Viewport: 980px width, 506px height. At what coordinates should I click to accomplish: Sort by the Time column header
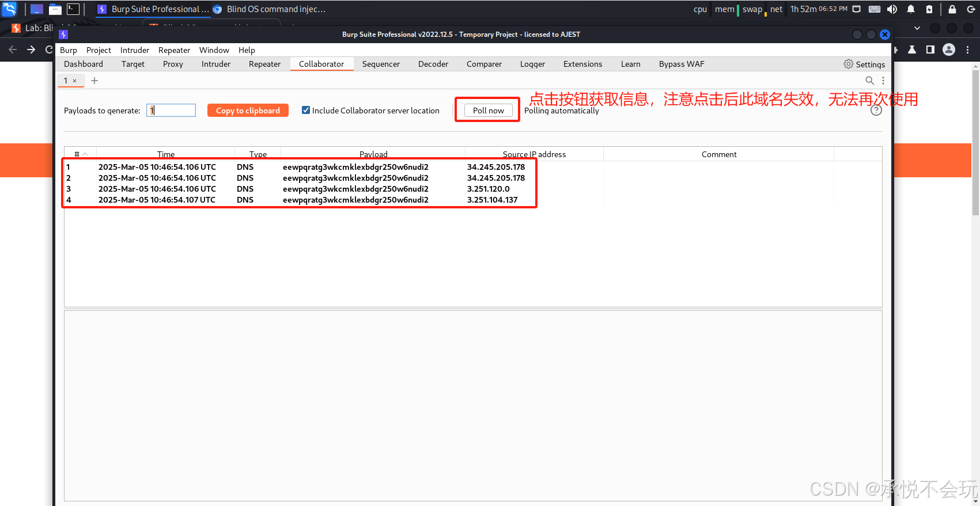[165, 154]
